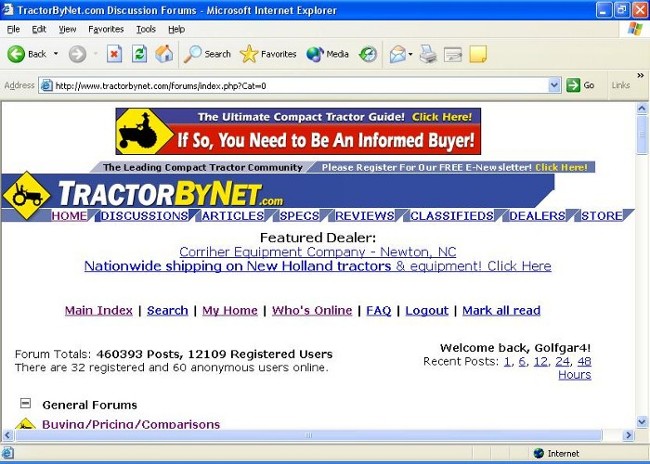
Task: Refresh the page with green arrows icon
Action: point(139,54)
